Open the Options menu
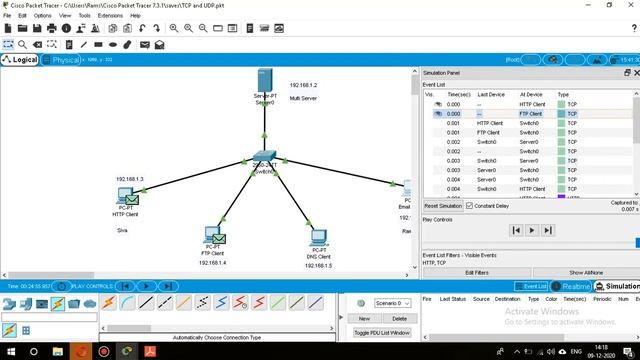The height and width of the screenshot is (360, 640). 42,16
